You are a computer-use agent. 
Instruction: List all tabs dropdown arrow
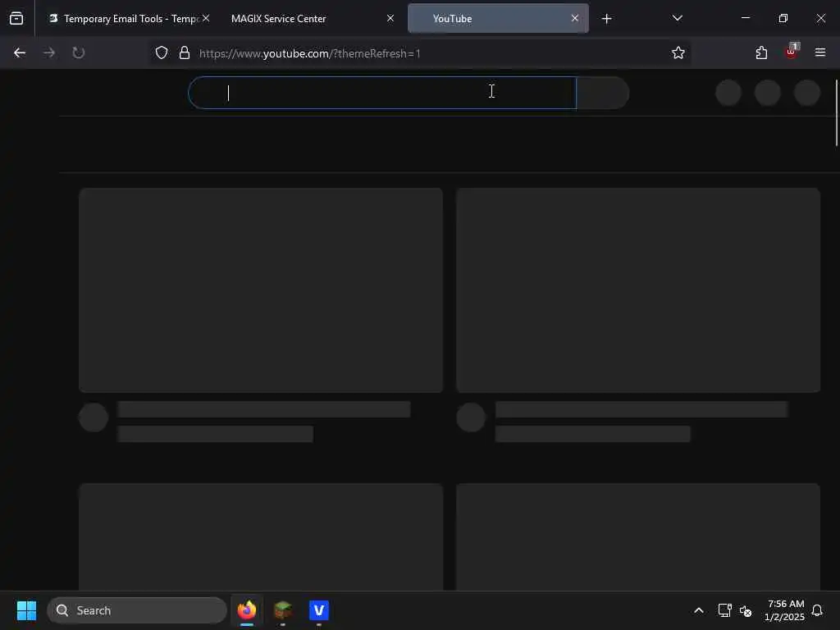tap(677, 18)
